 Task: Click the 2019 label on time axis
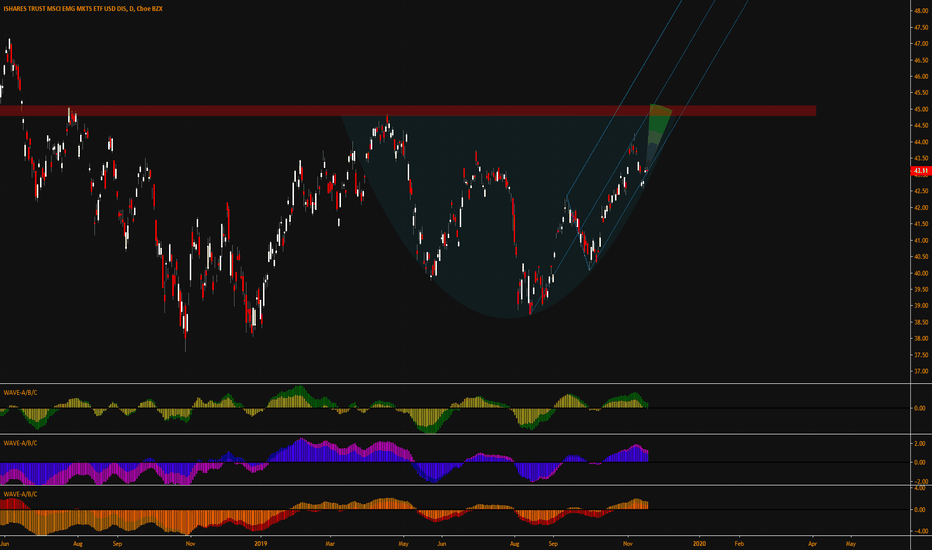click(x=260, y=543)
